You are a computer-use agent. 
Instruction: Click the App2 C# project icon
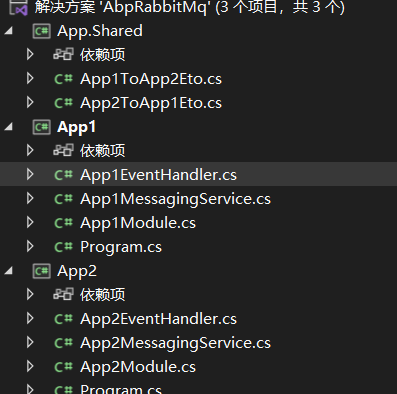(x=42, y=271)
